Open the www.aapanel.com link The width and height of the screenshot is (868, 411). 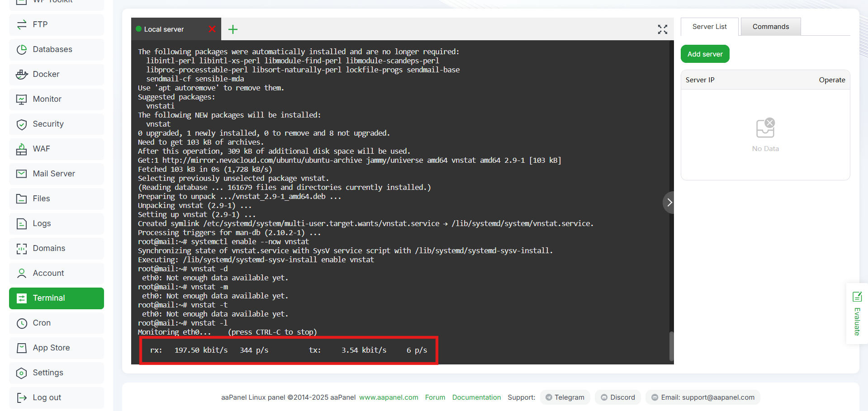click(x=389, y=397)
